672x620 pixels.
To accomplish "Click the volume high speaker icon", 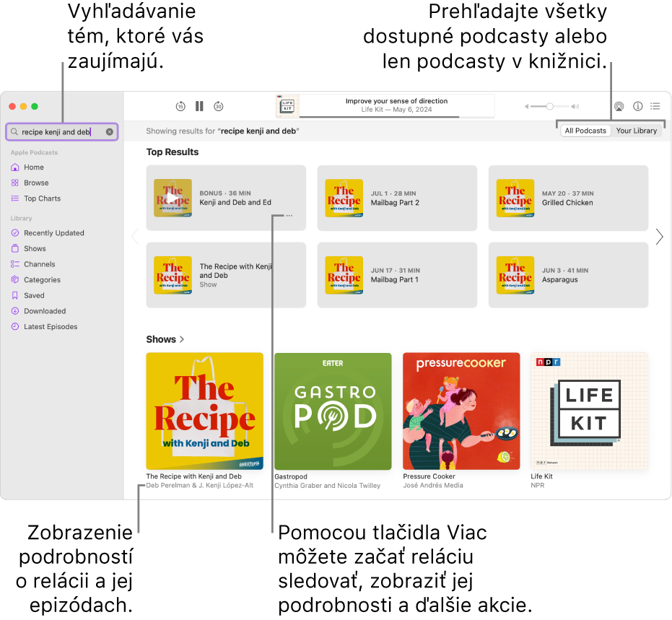I will [575, 106].
